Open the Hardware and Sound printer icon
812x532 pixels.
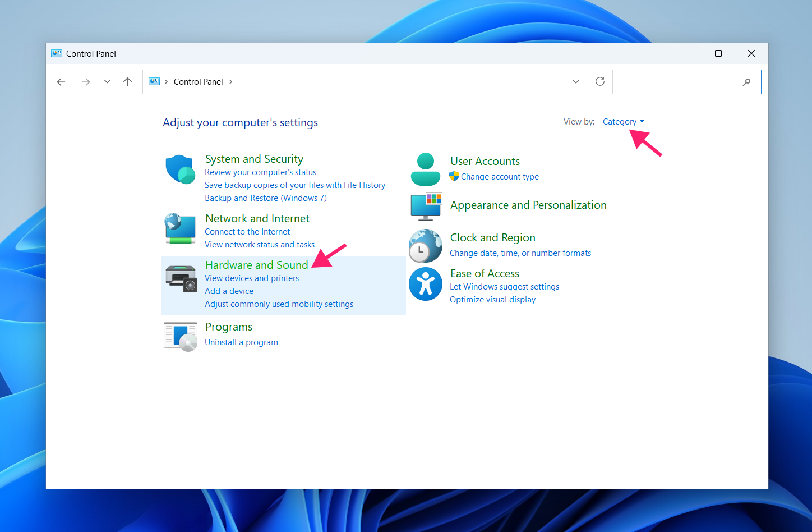(x=181, y=279)
